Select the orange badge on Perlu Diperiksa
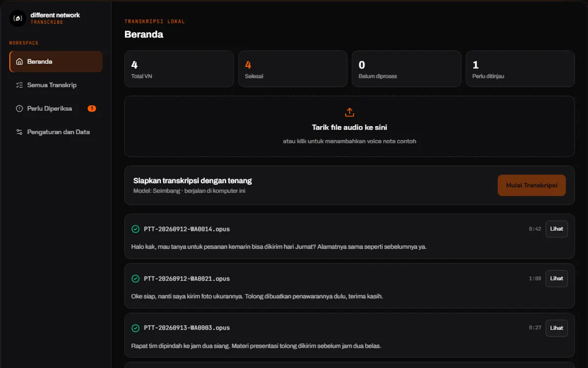The height and width of the screenshot is (368, 588). click(x=92, y=108)
